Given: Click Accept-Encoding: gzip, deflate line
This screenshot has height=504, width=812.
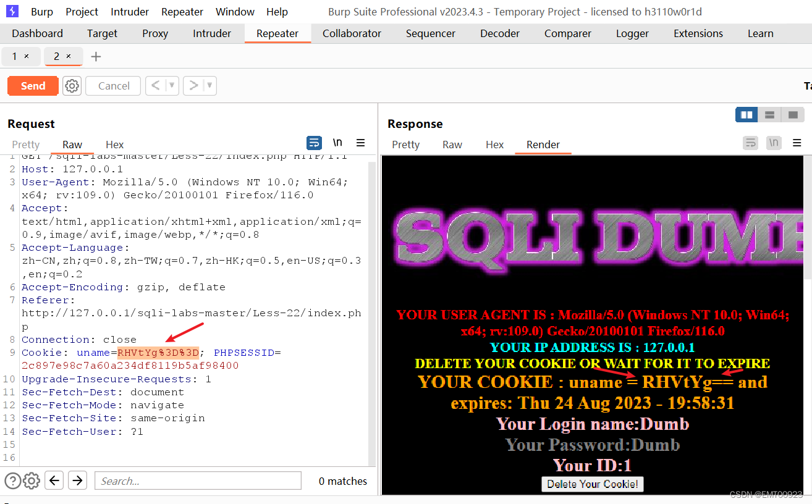Looking at the screenshot, I should click(124, 287).
